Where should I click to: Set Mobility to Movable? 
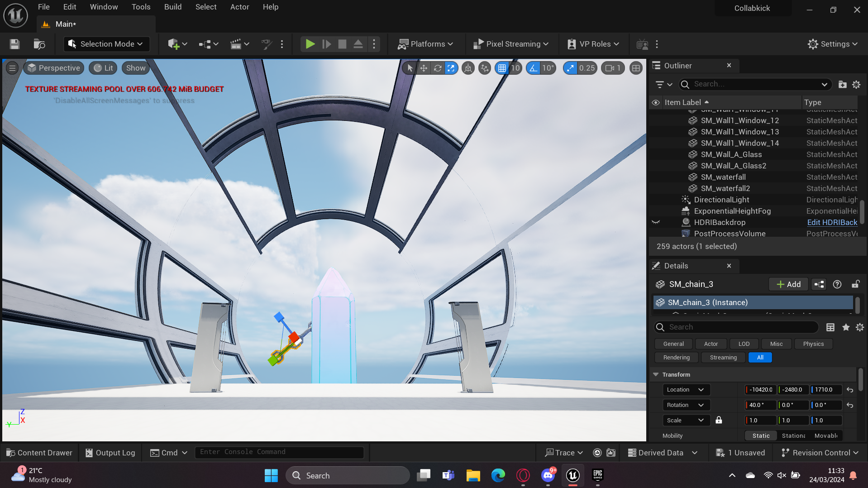(x=826, y=435)
